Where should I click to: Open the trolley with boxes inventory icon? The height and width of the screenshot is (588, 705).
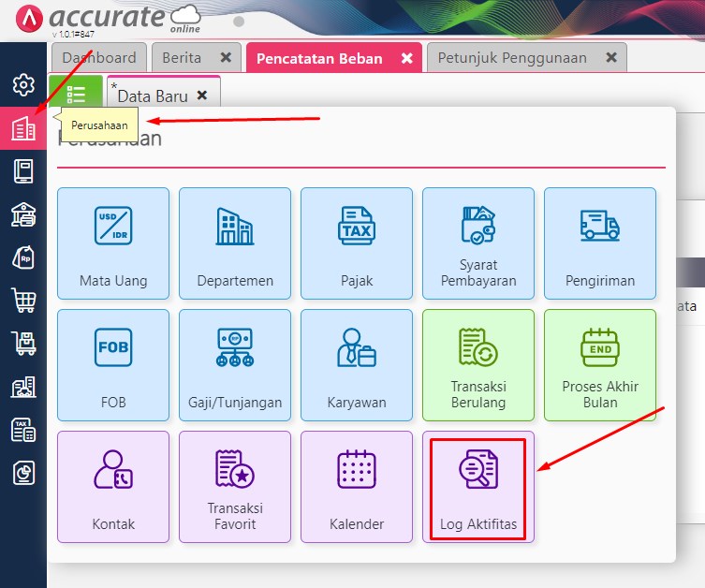[23, 344]
